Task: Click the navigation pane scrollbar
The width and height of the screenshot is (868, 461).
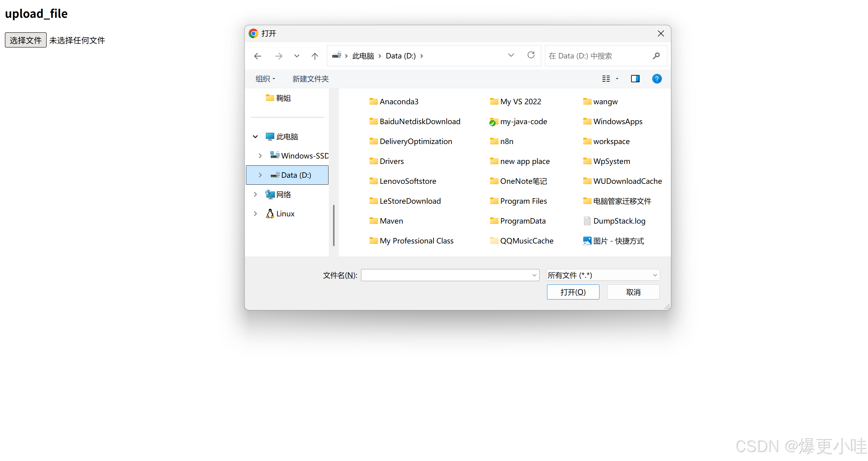Action: (x=334, y=225)
